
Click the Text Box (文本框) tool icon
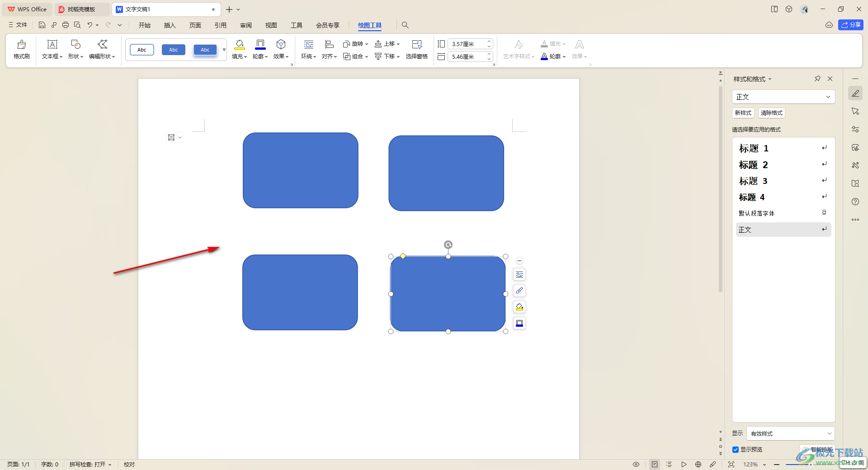click(52, 44)
